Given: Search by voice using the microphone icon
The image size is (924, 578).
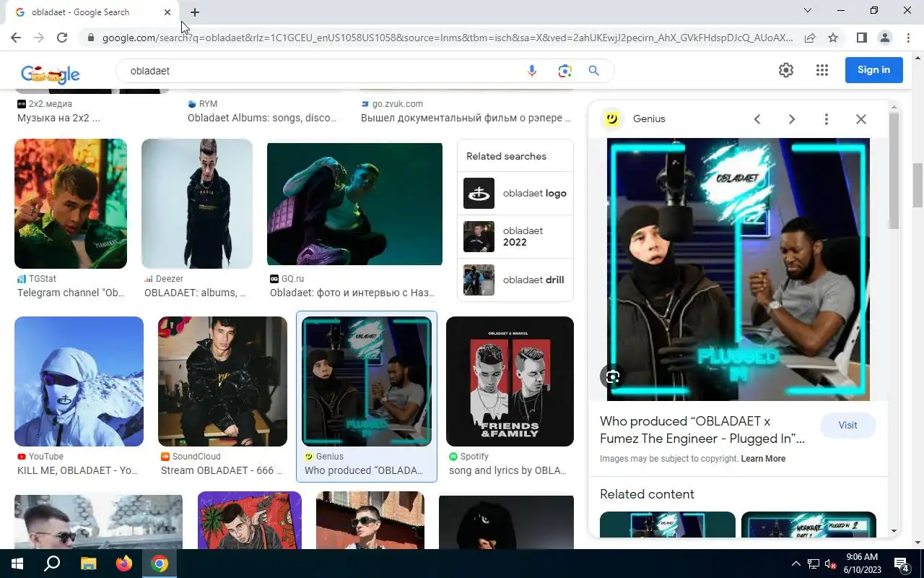Looking at the screenshot, I should 532,71.
